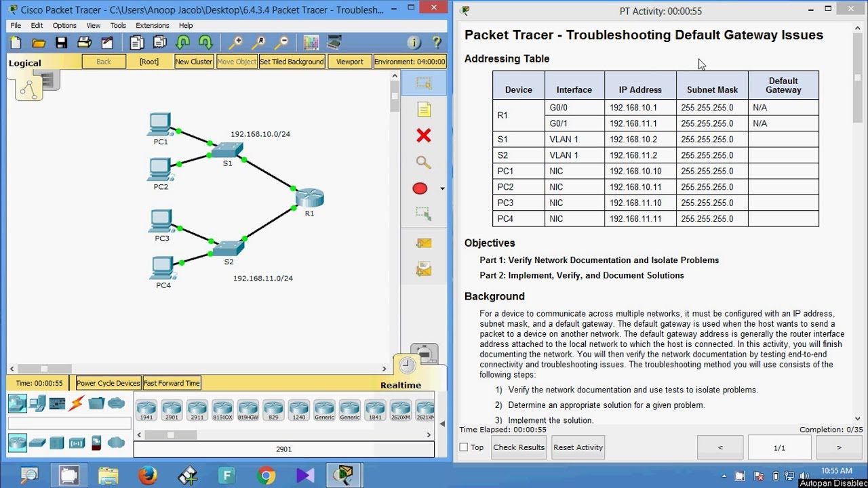
Task: Redo with the right green arrow icon
Action: (x=205, y=43)
